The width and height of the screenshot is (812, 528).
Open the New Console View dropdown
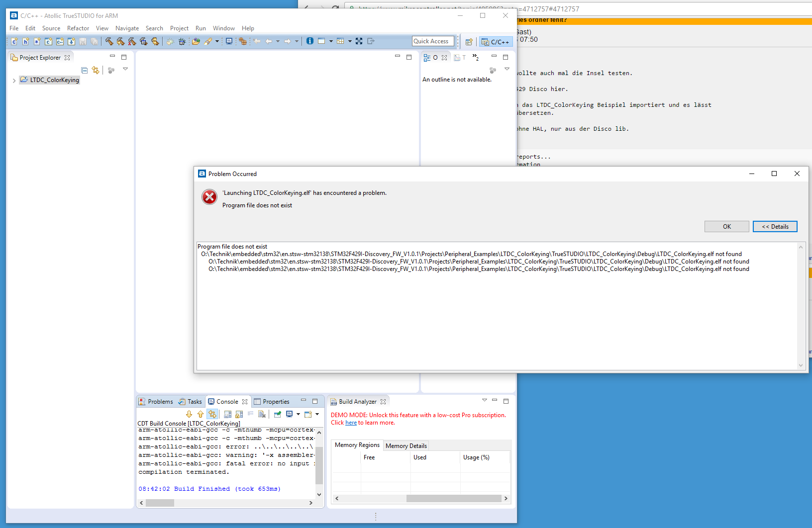317,414
